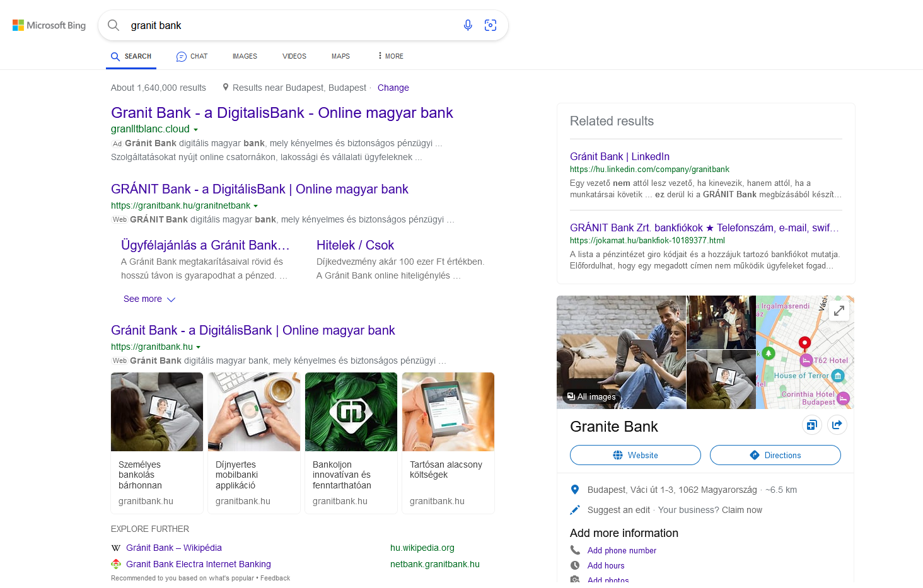Open ad result Granit Bank - a DigitalisBank
This screenshot has width=923, height=588.
pyautogui.click(x=282, y=113)
